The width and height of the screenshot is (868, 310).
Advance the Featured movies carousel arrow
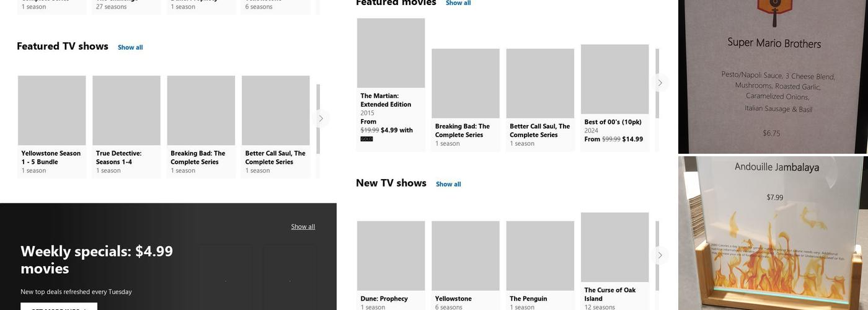(x=660, y=83)
